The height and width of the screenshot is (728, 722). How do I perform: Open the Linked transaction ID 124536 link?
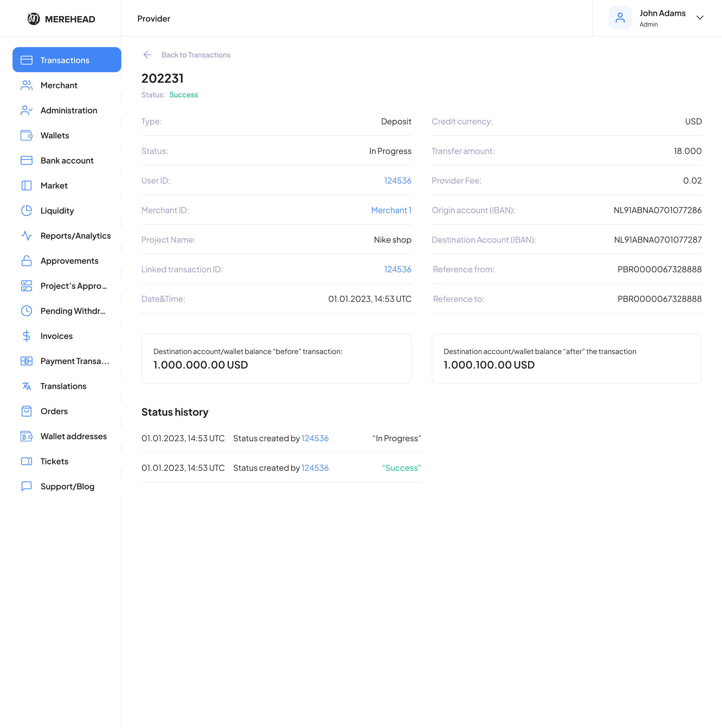click(397, 269)
